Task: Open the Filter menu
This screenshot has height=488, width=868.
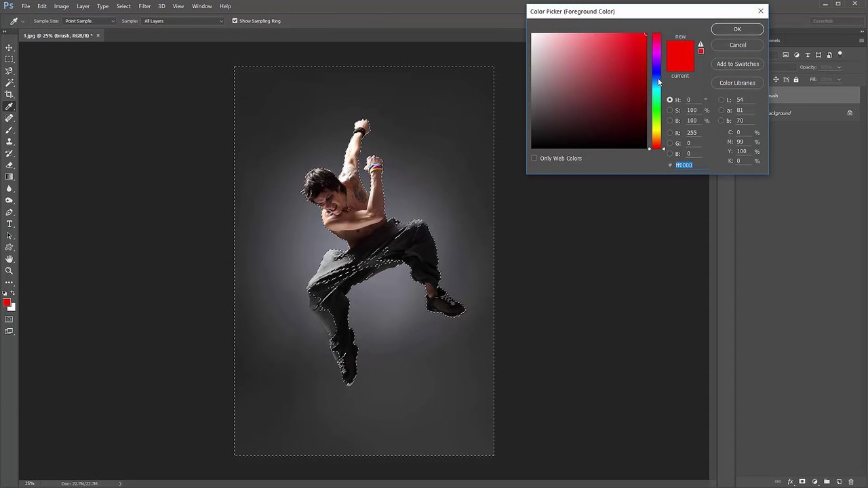Action: [x=144, y=6]
